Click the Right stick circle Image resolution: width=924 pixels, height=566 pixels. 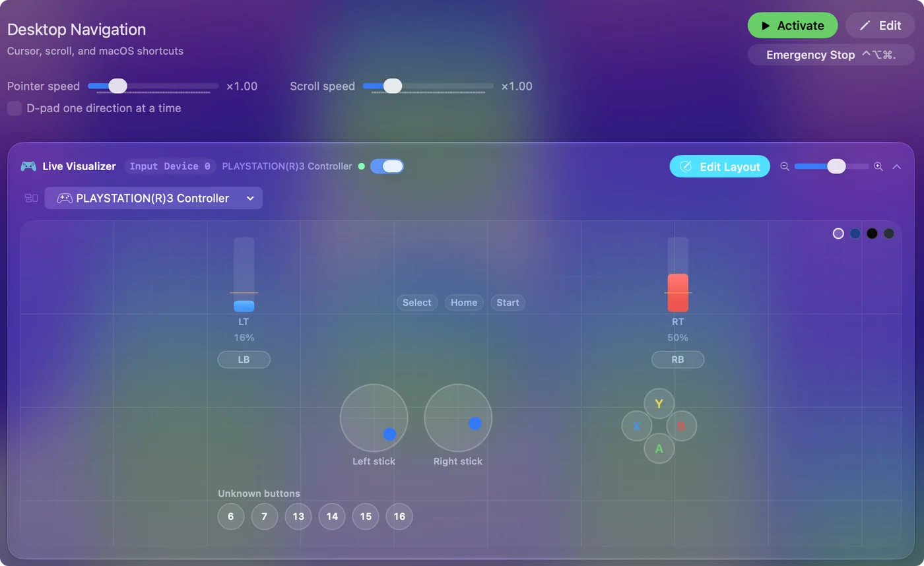pos(458,418)
